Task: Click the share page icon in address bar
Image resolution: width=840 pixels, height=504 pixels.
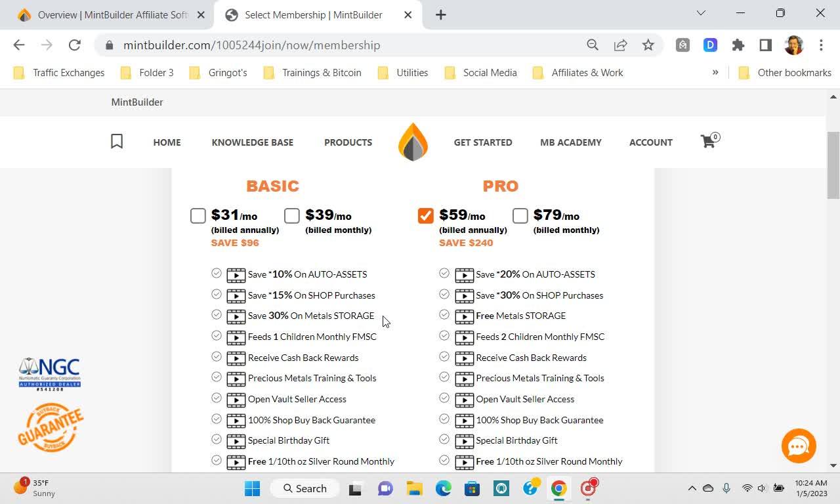Action: pos(620,45)
